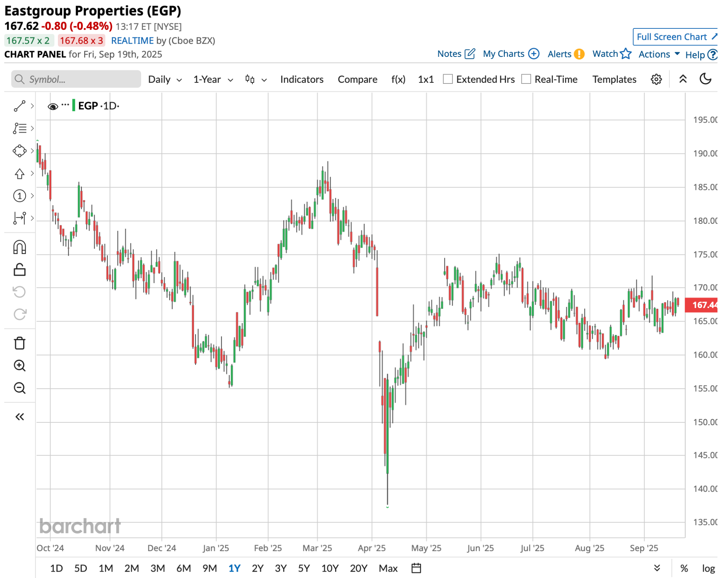Select the 5D time range
Screen dimensions: 728x578
80,568
